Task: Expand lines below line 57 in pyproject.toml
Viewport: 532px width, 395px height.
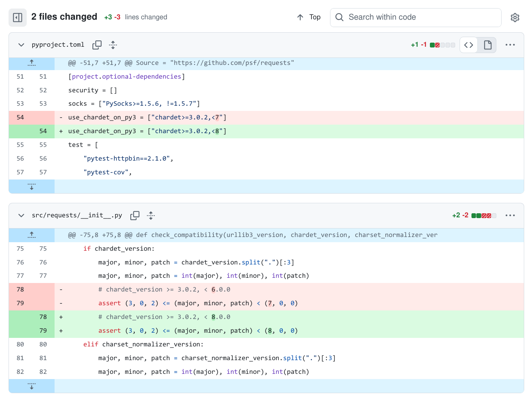Action: [32, 187]
